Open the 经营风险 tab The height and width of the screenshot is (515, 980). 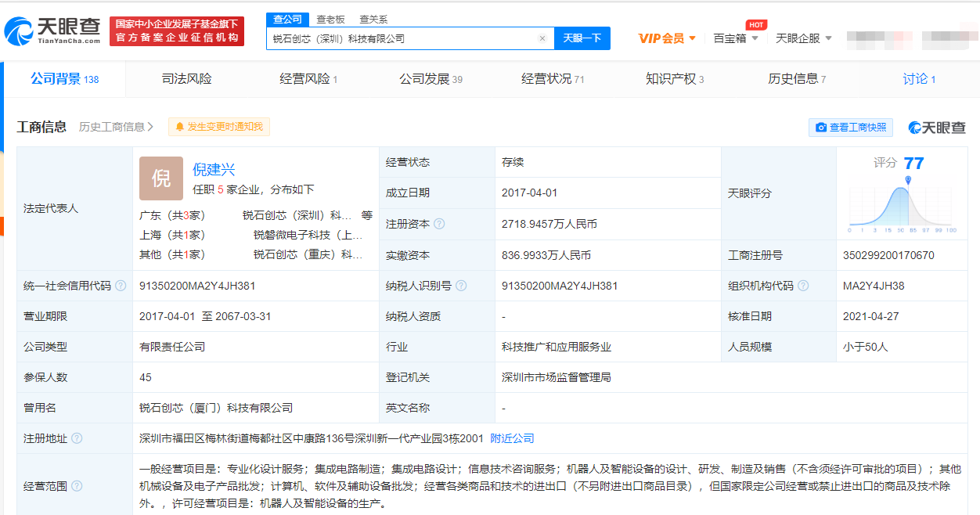(308, 79)
